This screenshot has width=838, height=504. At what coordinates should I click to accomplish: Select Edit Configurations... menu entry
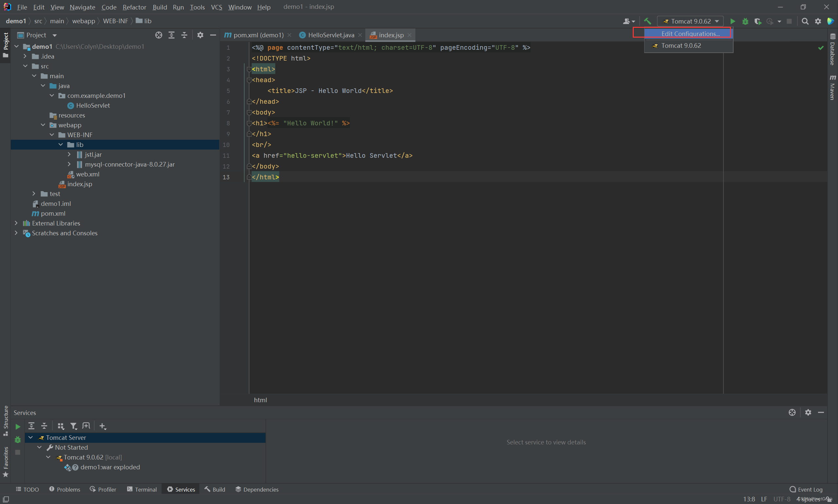(x=690, y=34)
